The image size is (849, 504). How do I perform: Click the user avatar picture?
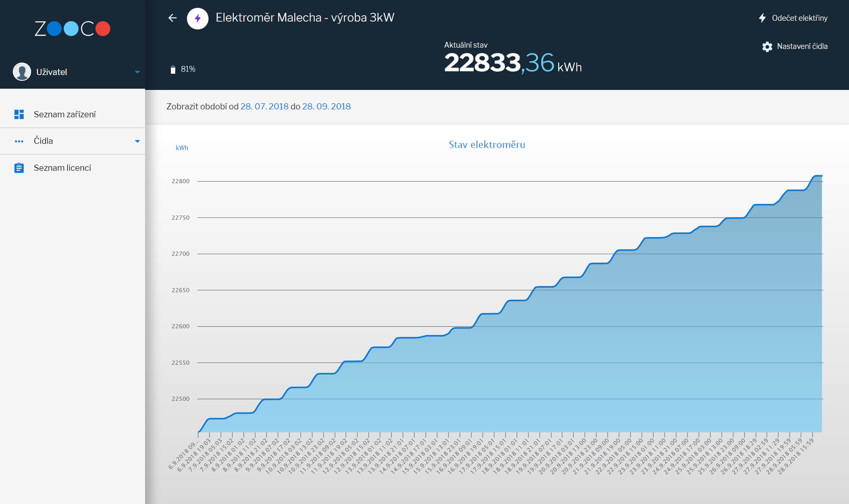[22, 72]
